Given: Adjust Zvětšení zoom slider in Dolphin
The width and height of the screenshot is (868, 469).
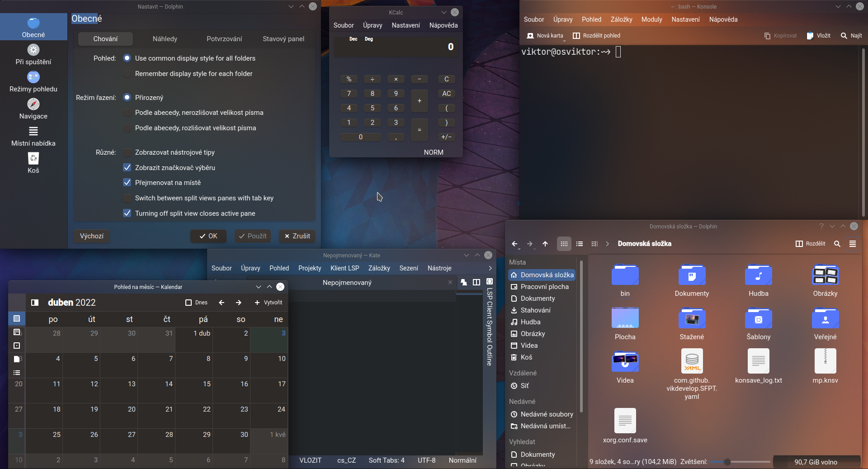Looking at the screenshot, I should pos(740,462).
